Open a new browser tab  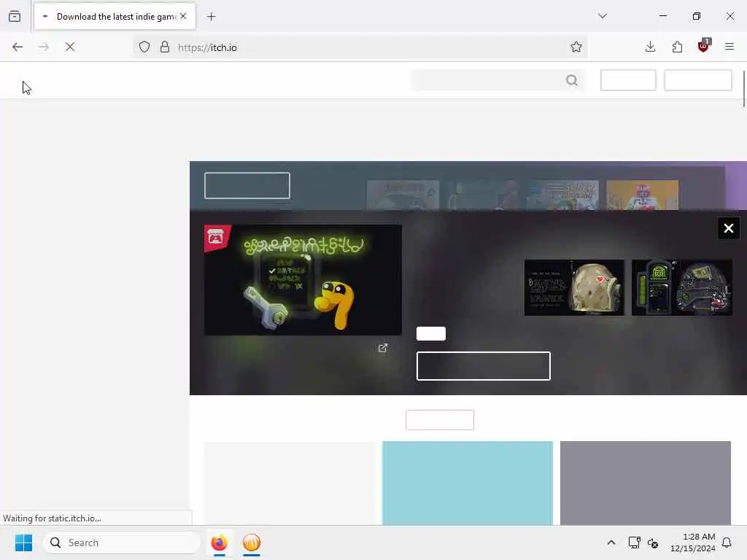tap(212, 17)
